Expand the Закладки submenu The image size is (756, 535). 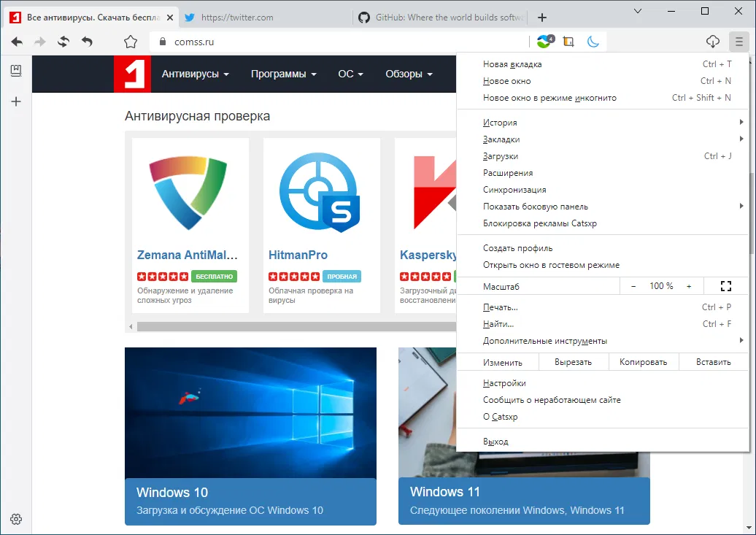[603, 139]
